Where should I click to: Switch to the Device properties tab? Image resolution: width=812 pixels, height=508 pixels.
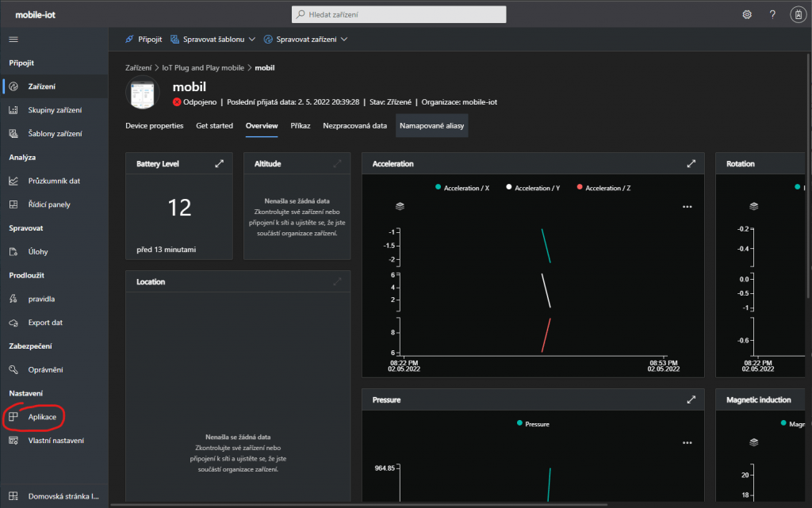coord(154,125)
